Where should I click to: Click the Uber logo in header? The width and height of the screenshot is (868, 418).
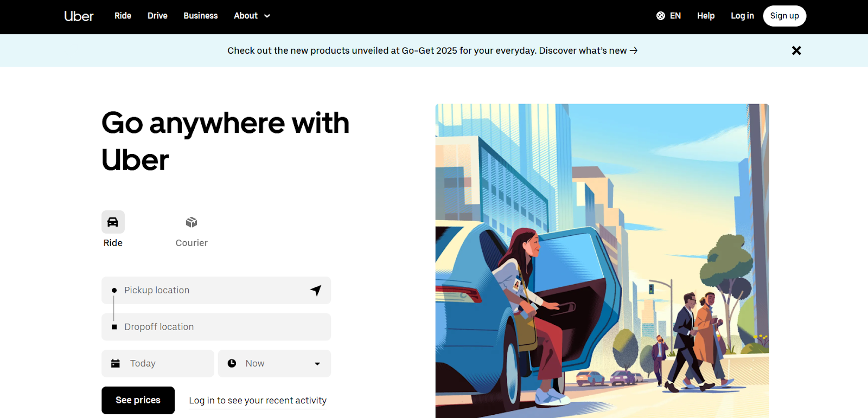pos(79,16)
